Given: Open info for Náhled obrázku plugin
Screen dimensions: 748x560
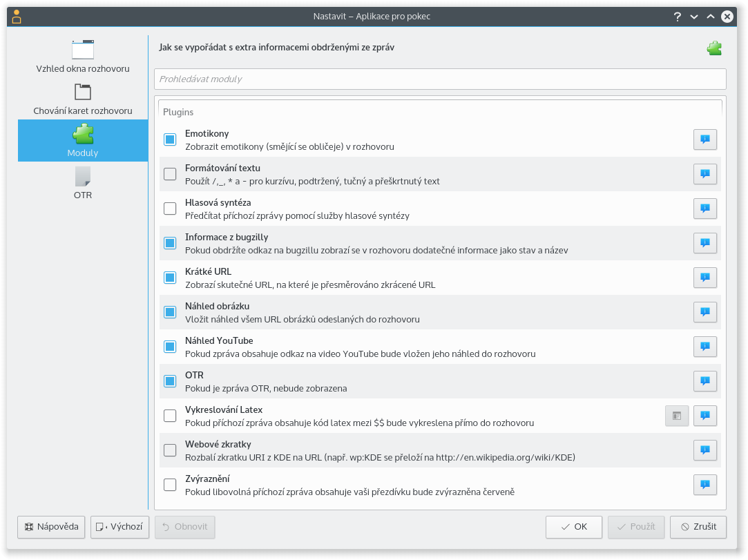Looking at the screenshot, I should [x=704, y=312].
